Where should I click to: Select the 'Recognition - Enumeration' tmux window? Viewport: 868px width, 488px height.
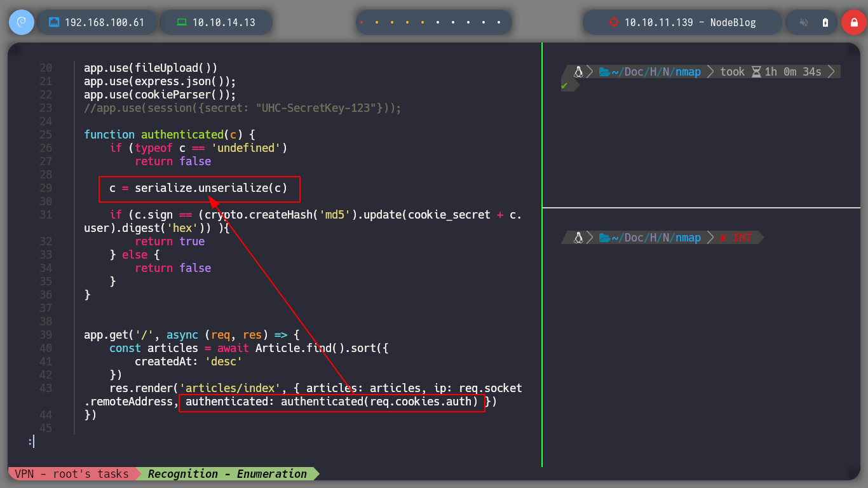227,474
